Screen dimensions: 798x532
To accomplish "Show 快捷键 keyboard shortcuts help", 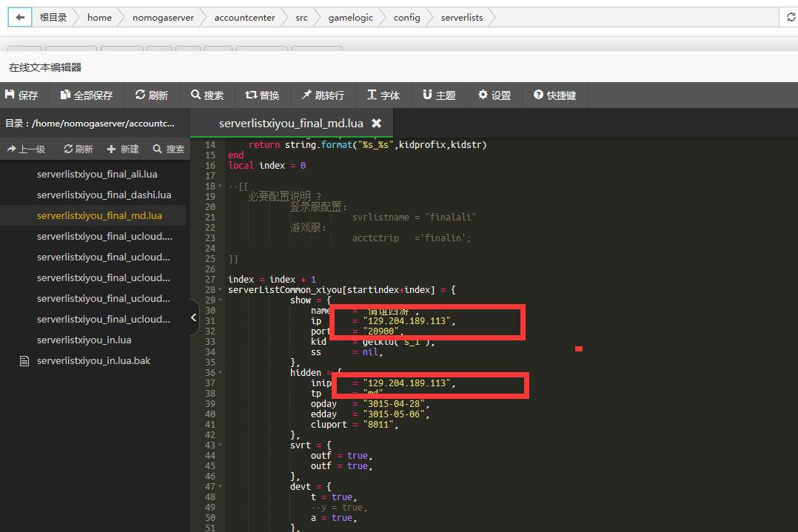I will coord(555,95).
